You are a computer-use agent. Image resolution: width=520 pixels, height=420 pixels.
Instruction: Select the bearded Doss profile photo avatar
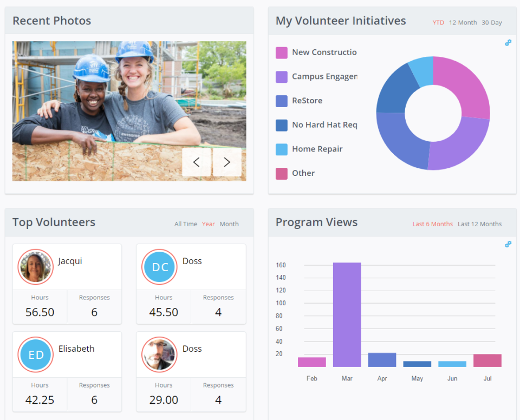tap(159, 355)
